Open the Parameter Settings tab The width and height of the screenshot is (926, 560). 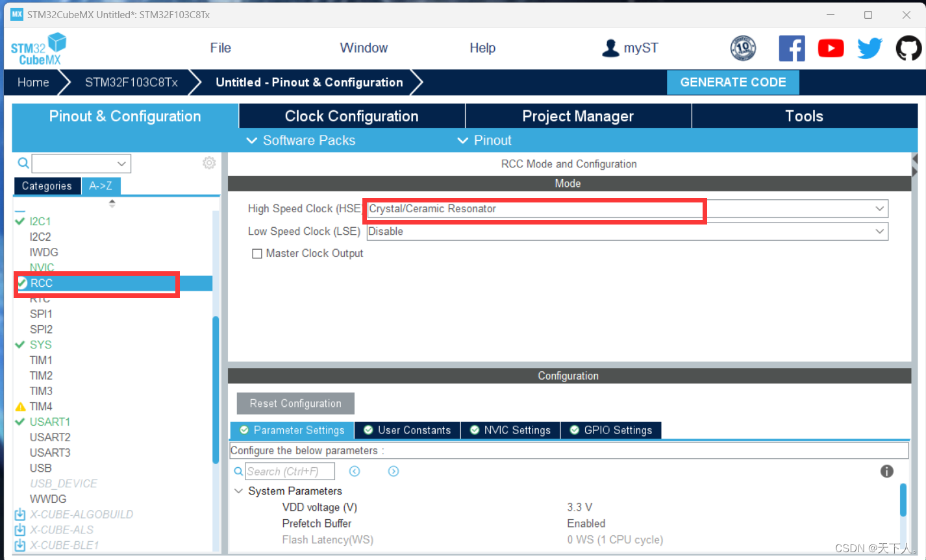pyautogui.click(x=292, y=430)
